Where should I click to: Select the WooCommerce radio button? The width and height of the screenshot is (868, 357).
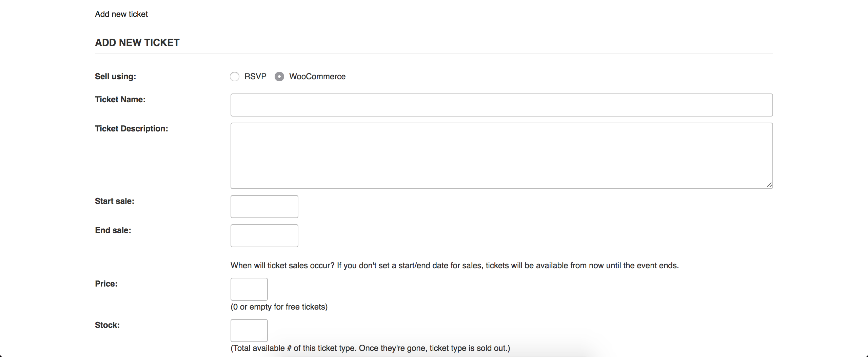279,77
